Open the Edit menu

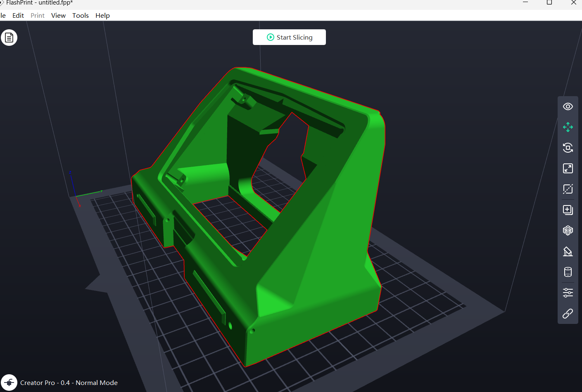coord(18,16)
